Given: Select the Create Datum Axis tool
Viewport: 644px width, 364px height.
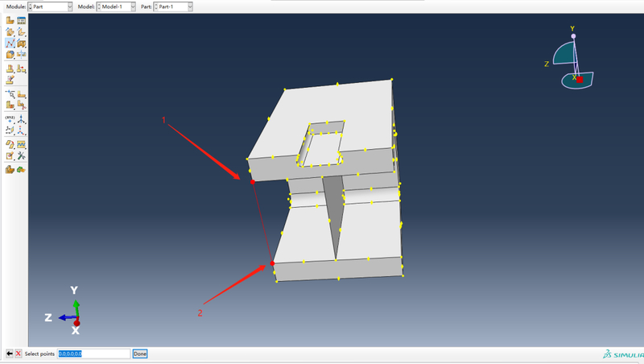Looking at the screenshot, I should click(x=22, y=119).
